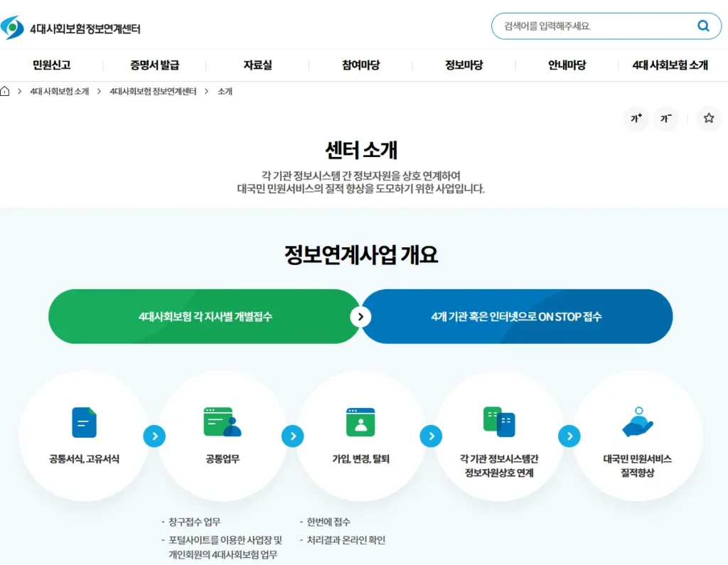Click the arrow after the 공통업무 circle

click(293, 436)
